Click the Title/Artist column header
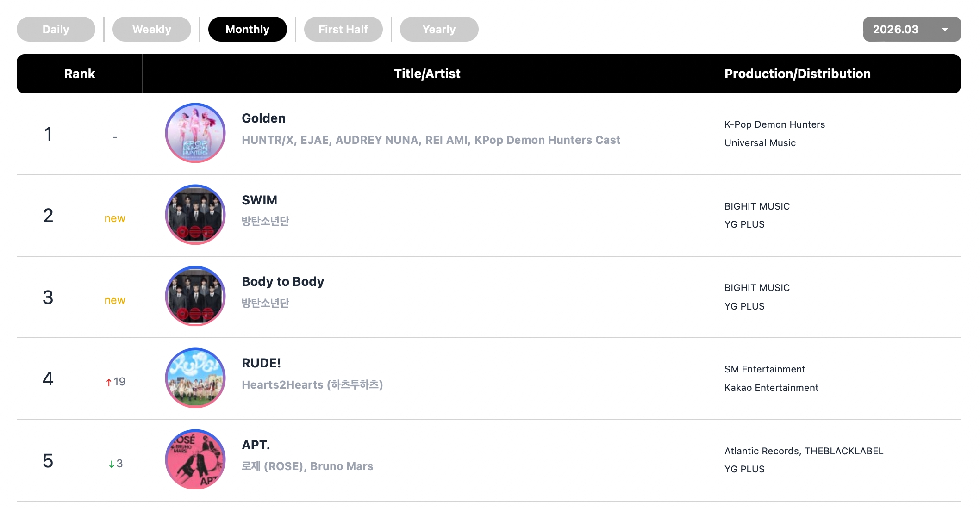The height and width of the screenshot is (508, 980). point(427,74)
